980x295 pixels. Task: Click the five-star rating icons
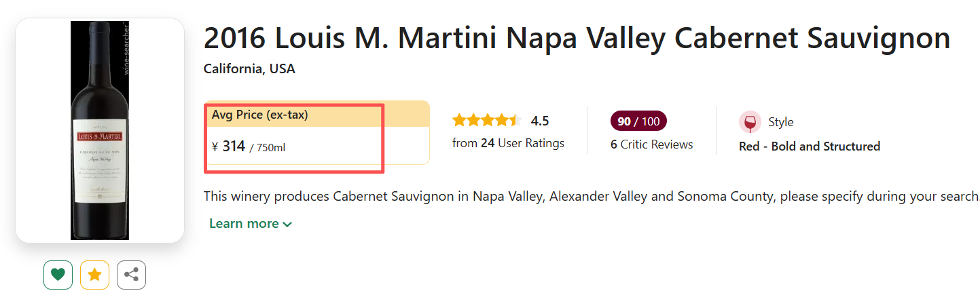click(486, 121)
